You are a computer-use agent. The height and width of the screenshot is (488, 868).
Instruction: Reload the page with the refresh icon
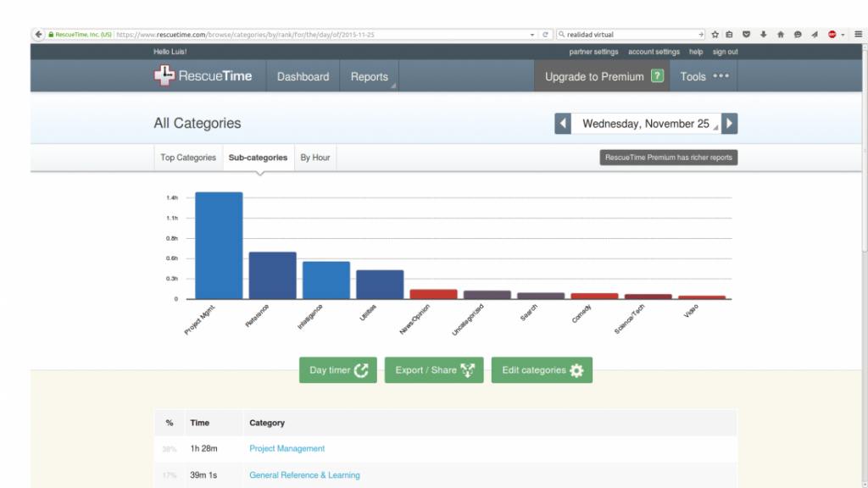(545, 34)
